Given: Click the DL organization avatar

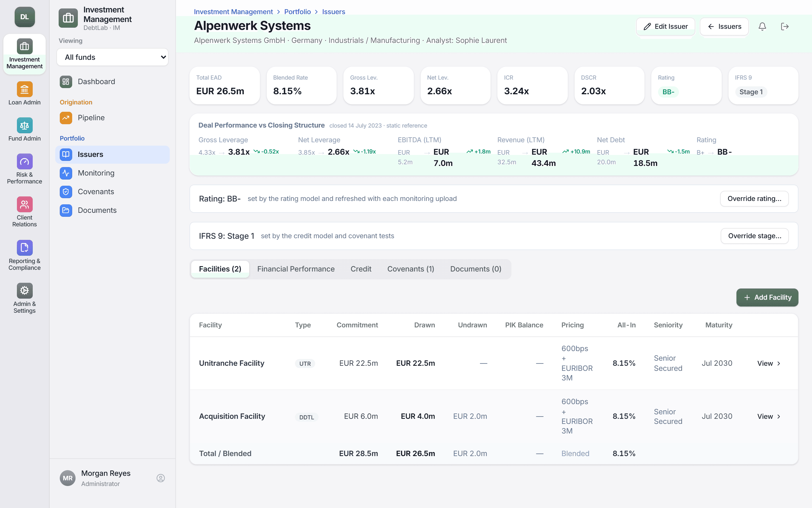Looking at the screenshot, I should [x=25, y=17].
